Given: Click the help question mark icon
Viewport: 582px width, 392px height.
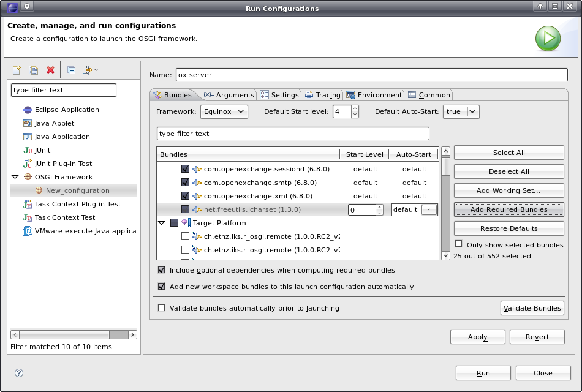Looking at the screenshot, I should pos(19,373).
